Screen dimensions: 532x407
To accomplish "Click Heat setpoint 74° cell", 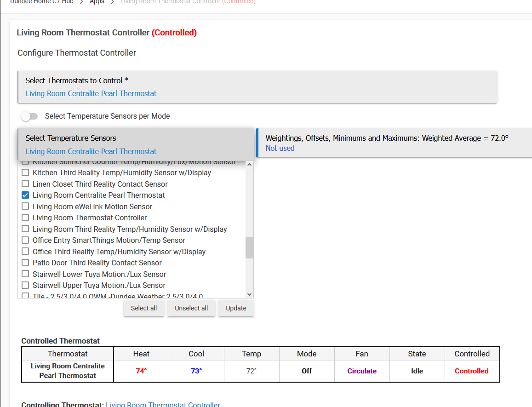I will (141, 371).
